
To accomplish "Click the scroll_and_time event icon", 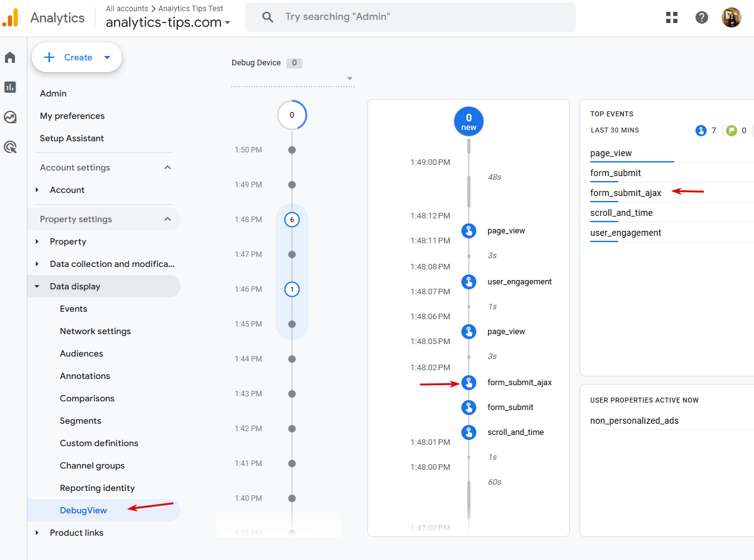I will (469, 432).
